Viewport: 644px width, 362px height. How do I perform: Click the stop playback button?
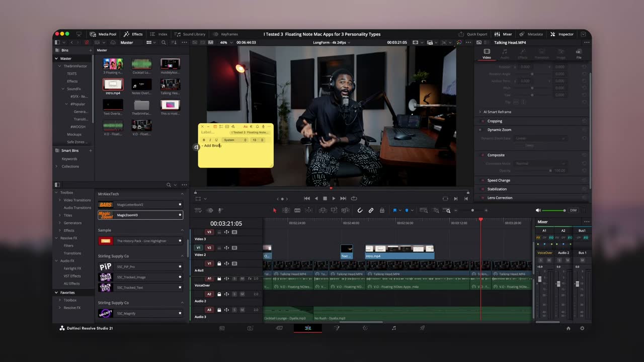click(x=325, y=199)
